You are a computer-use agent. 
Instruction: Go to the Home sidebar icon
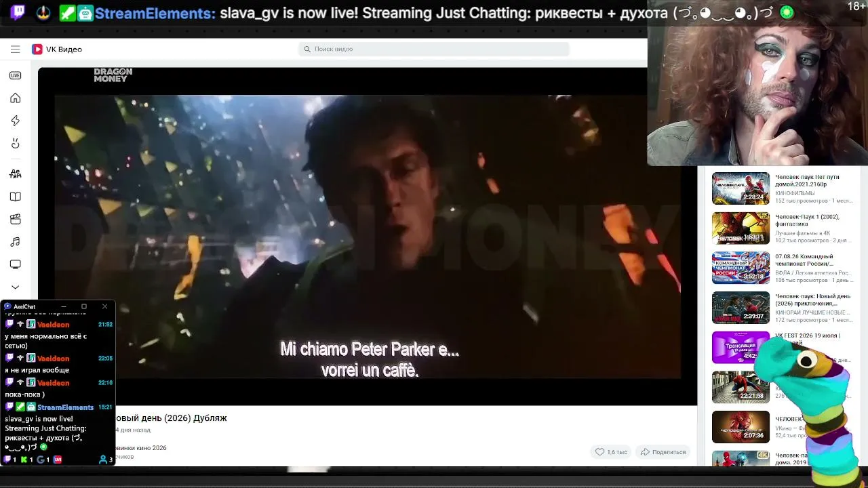click(15, 98)
